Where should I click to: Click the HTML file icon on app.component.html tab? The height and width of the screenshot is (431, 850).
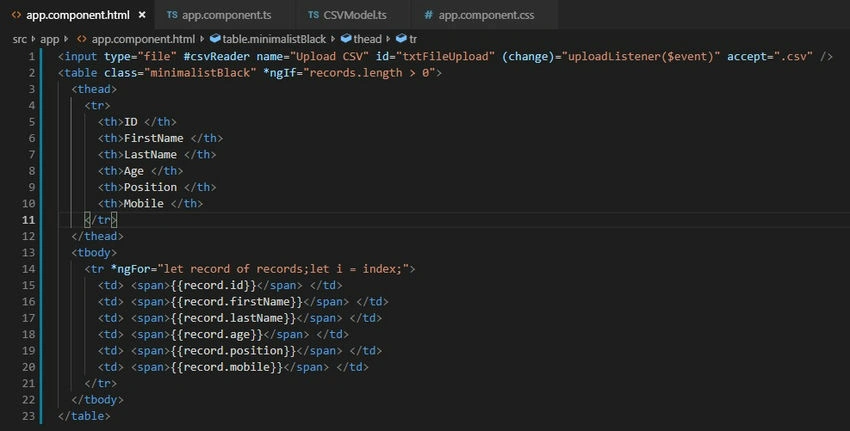tap(16, 15)
